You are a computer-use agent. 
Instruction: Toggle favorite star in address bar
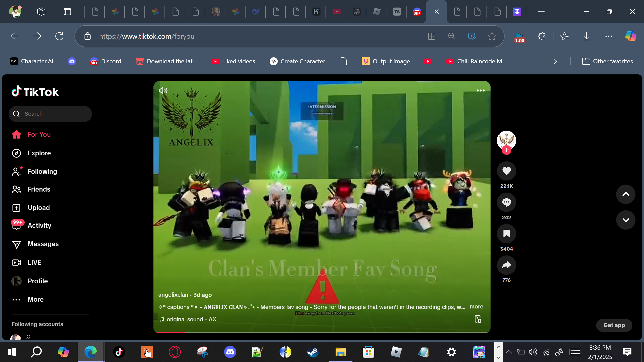492,36
